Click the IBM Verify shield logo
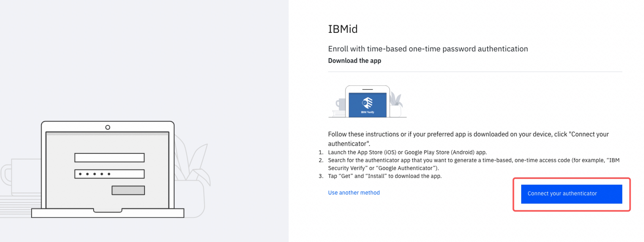The height and width of the screenshot is (242, 644). 367,103
